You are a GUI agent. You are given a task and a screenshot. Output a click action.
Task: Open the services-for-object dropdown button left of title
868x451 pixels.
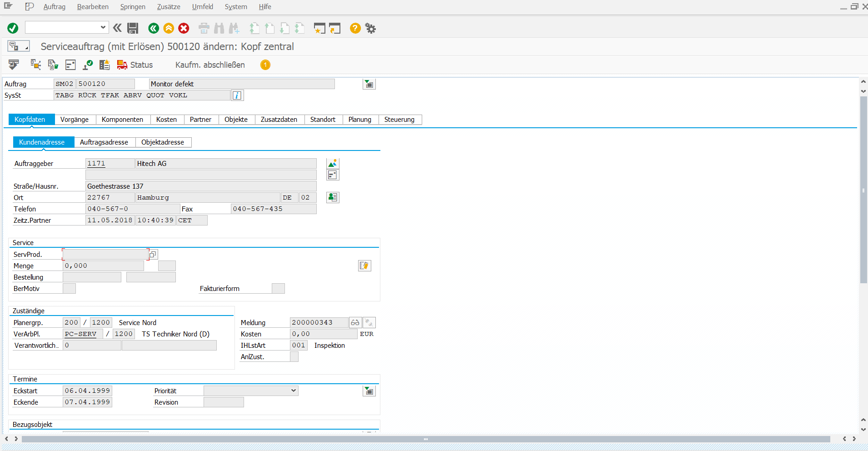click(x=18, y=46)
